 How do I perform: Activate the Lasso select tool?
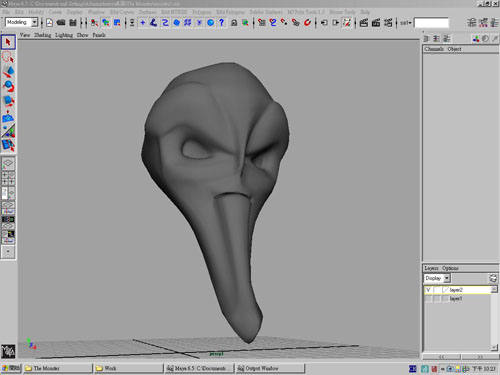tap(8, 57)
